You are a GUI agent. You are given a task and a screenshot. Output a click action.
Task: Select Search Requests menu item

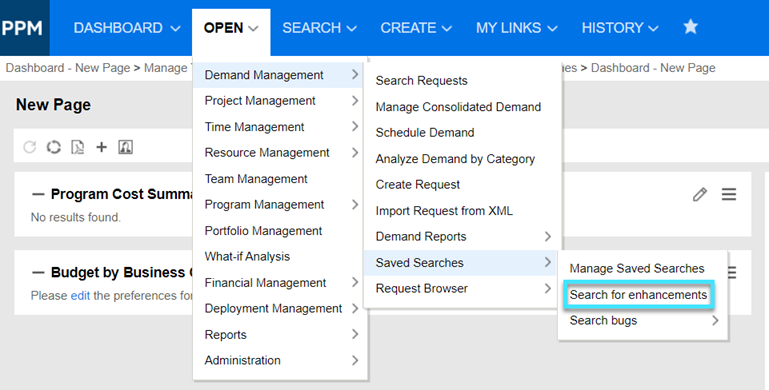point(421,81)
